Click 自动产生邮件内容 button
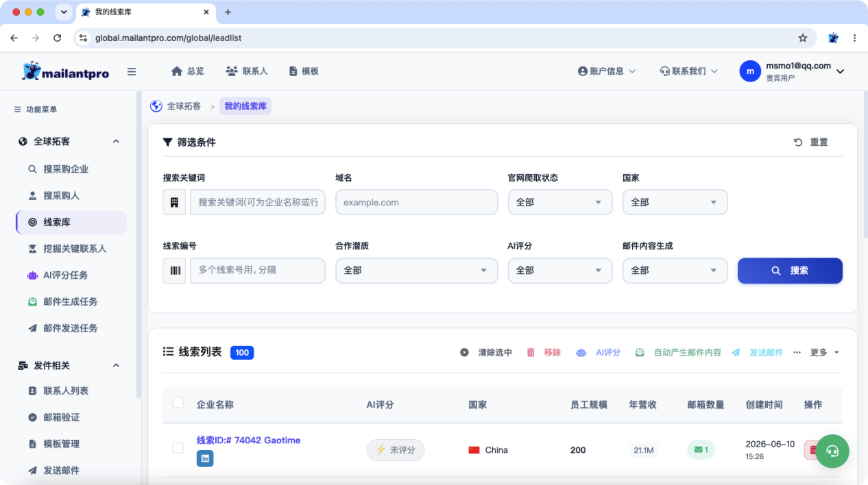Viewport: 868px width, 485px height. (x=677, y=353)
